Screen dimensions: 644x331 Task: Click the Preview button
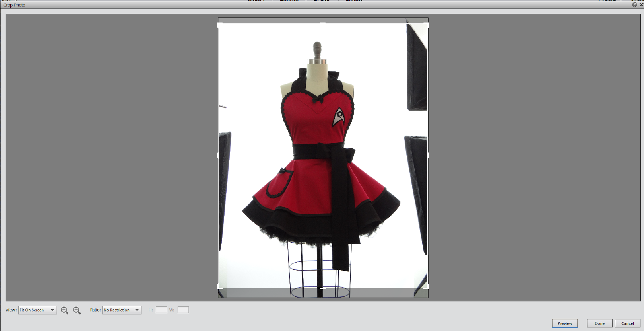[x=565, y=323]
